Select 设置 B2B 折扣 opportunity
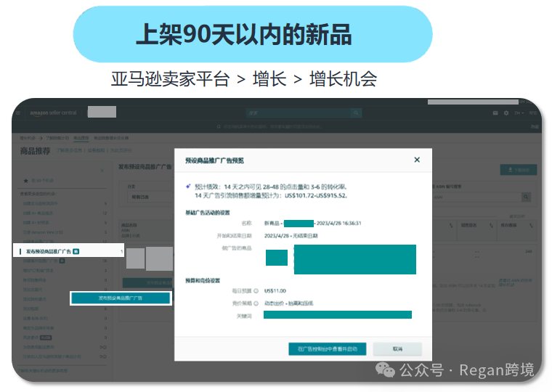Image resolution: width=552 pixels, height=392 pixels. tap(35, 319)
